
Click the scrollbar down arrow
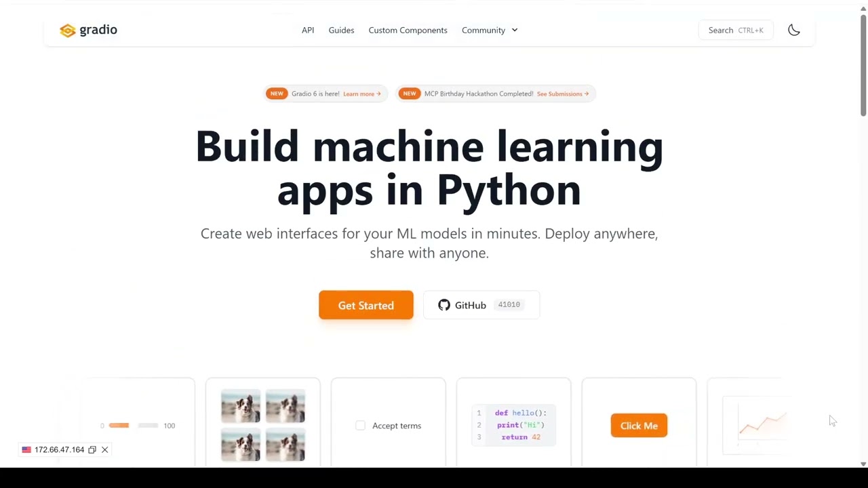(x=863, y=464)
